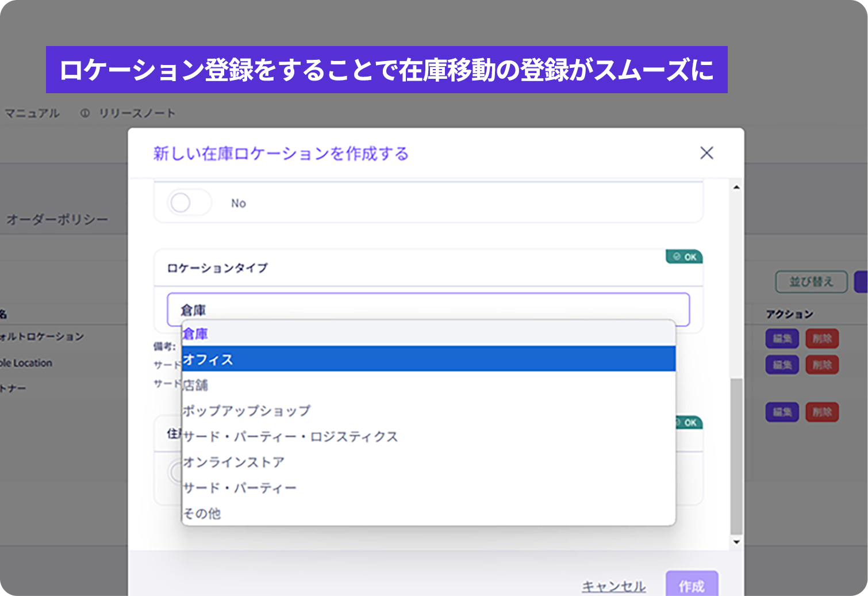This screenshot has height=596, width=868.
Task: Select ポップアップショップ option
Action: [x=428, y=411]
